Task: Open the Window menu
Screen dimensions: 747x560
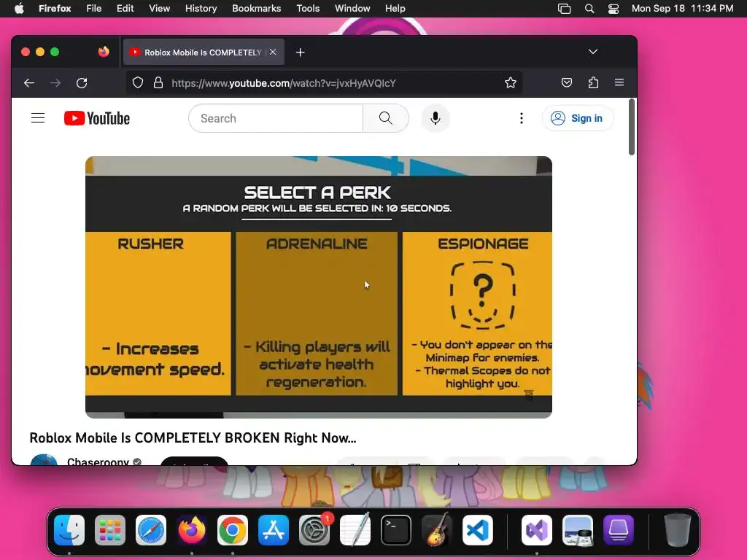Action: [352, 9]
